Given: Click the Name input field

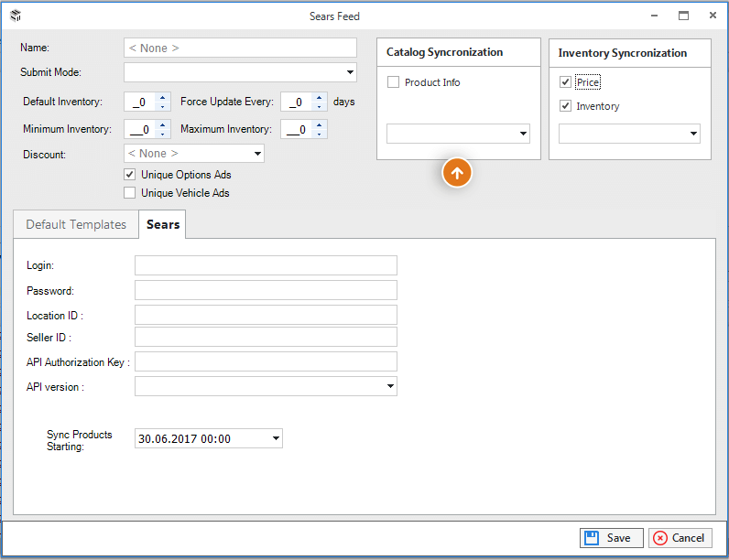Looking at the screenshot, I should click(x=240, y=48).
